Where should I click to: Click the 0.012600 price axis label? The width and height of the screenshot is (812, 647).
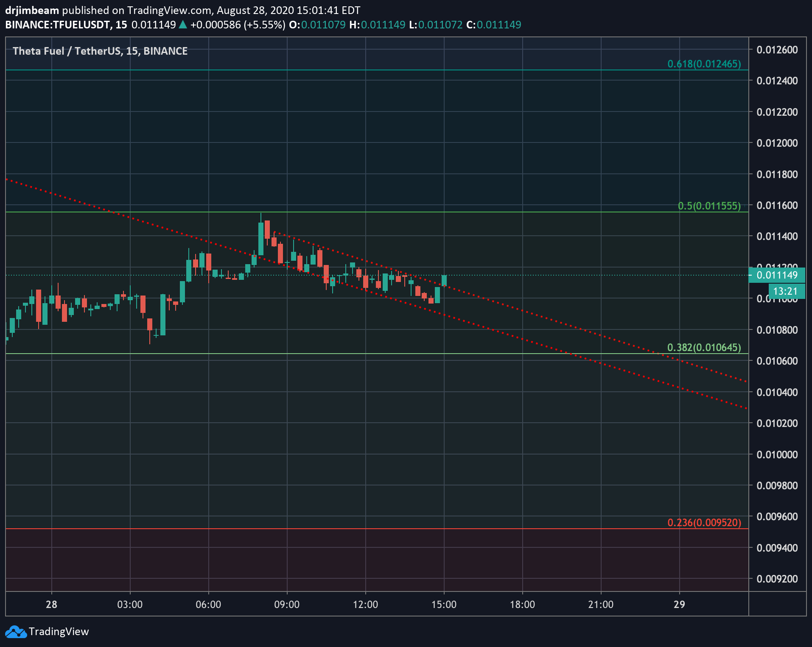[777, 50]
